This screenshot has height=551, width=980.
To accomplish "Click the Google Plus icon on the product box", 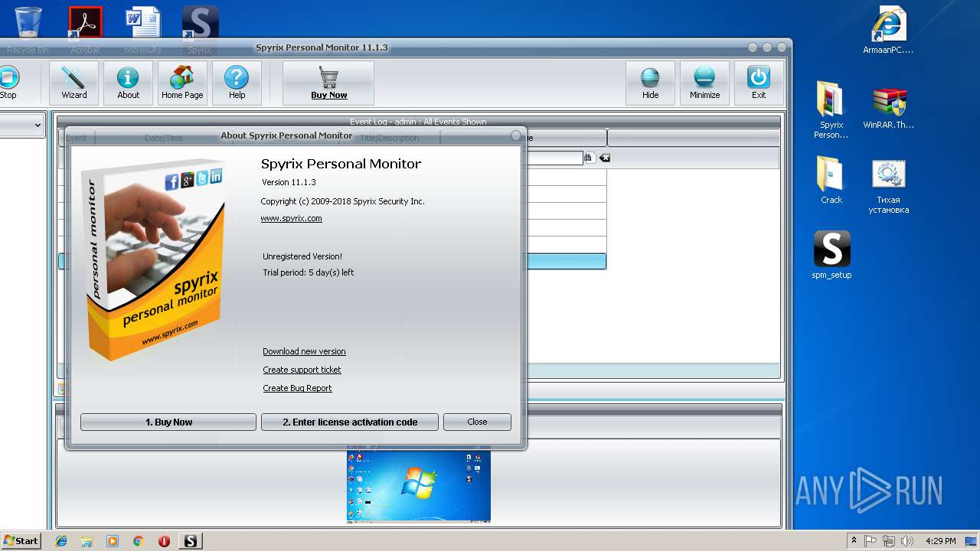I will pyautogui.click(x=187, y=180).
